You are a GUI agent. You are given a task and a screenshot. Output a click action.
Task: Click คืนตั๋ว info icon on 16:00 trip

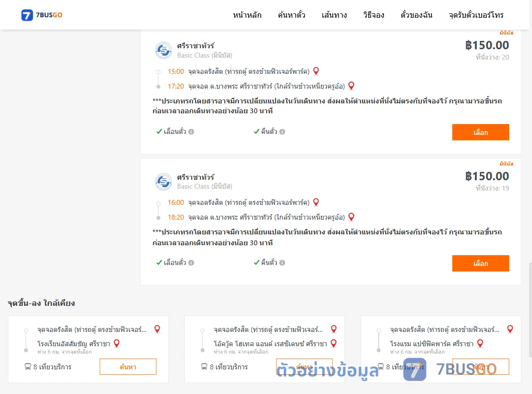[x=282, y=263]
